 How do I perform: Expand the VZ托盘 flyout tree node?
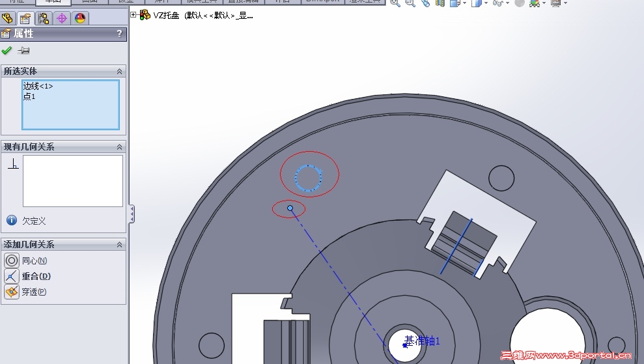pyautogui.click(x=133, y=15)
